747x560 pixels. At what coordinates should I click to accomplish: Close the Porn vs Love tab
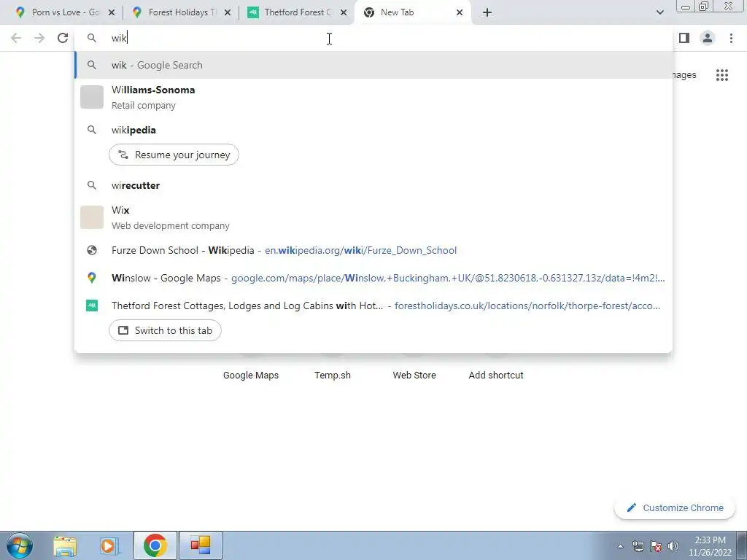coord(112,12)
